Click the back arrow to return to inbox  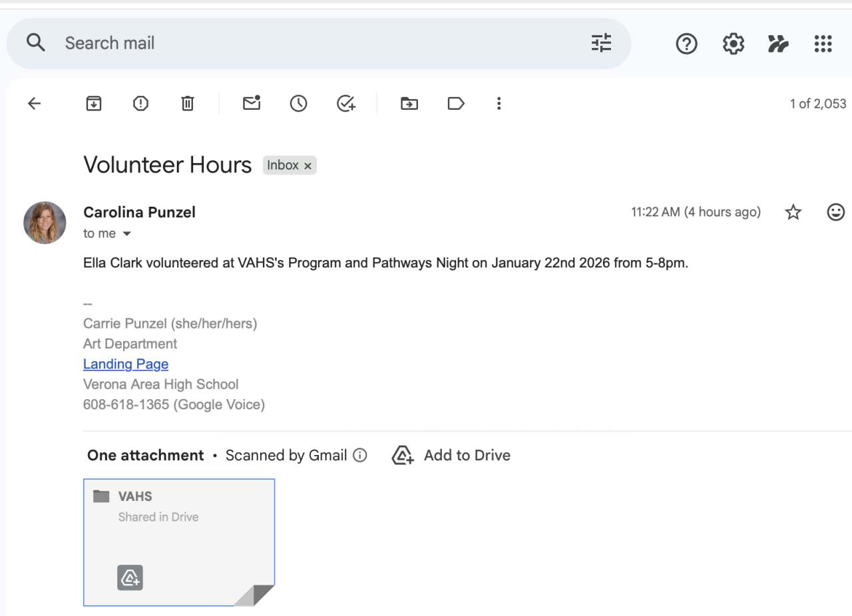tap(34, 104)
